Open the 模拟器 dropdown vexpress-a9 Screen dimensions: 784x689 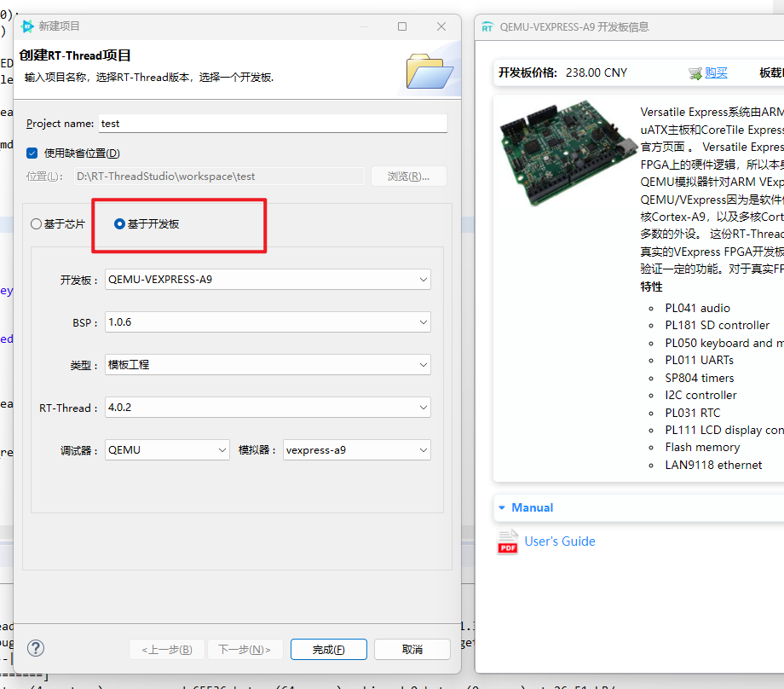(356, 450)
